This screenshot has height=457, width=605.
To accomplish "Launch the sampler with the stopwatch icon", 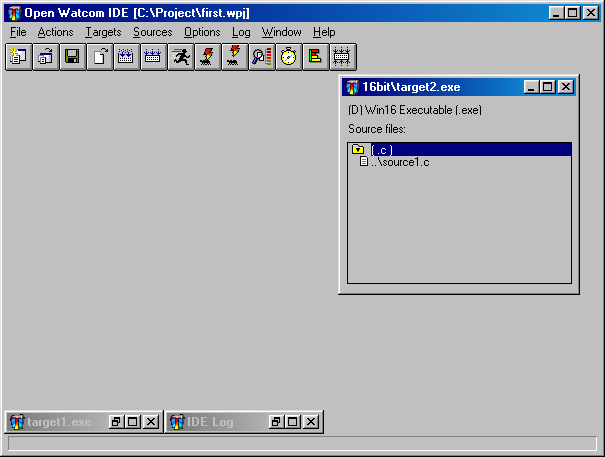I will pos(288,57).
